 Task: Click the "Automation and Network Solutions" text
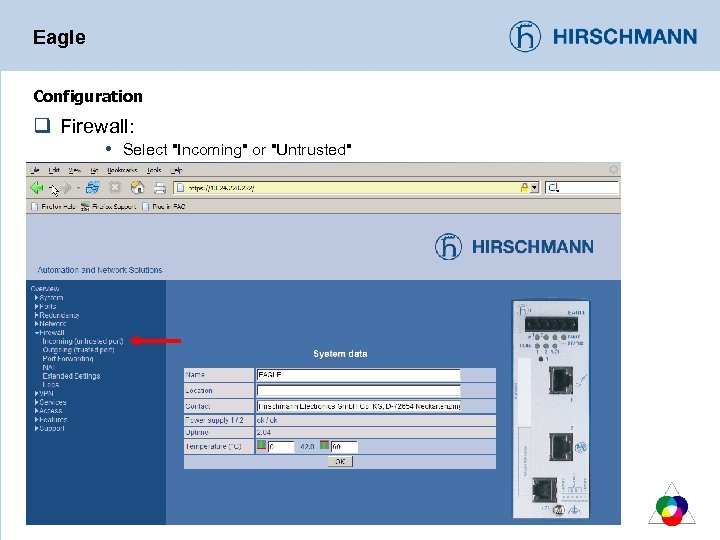(x=100, y=270)
